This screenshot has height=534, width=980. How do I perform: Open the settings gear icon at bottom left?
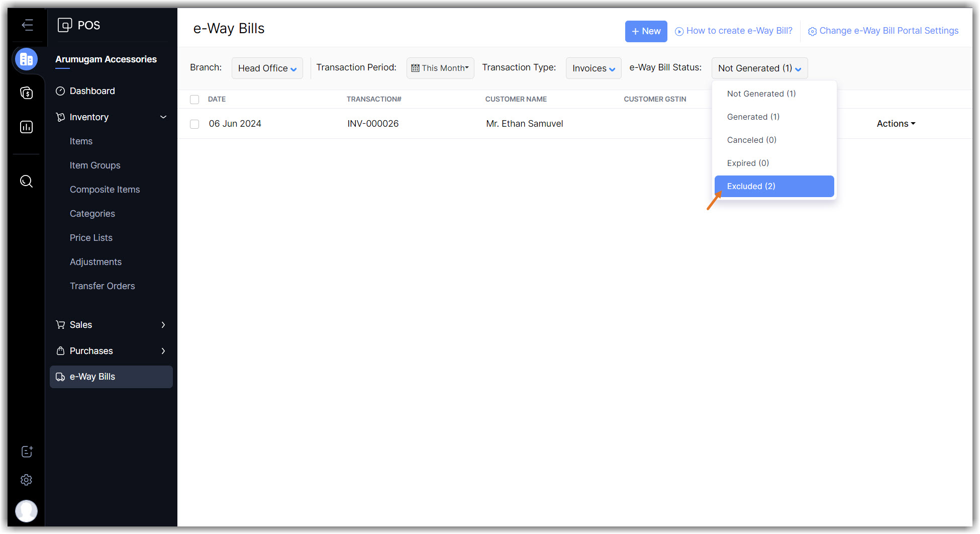pyautogui.click(x=27, y=480)
